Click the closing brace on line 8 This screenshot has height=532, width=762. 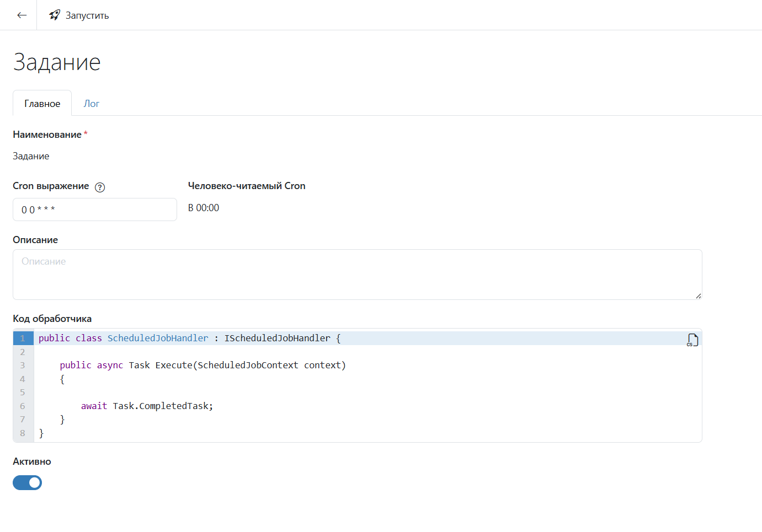41,433
